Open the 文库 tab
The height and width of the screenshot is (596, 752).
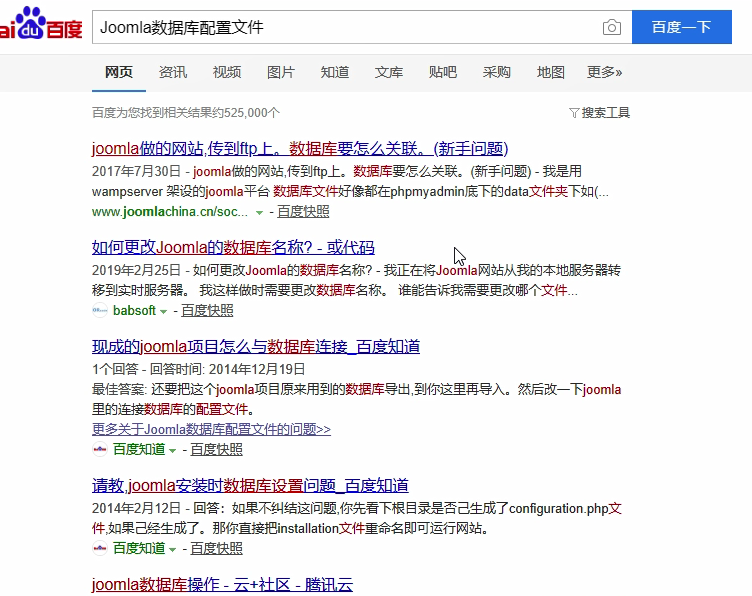[388, 72]
